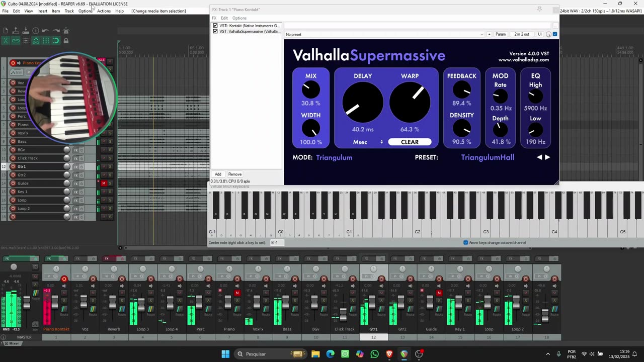Screen dimensions: 644x362
Task: Arm record on Bass track
Action: pyautogui.click(x=13, y=141)
